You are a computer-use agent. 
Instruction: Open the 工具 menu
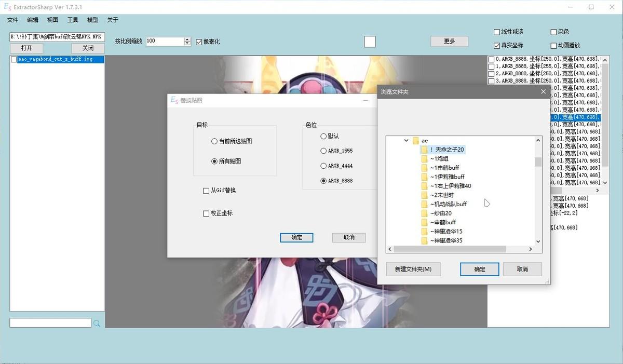(72, 20)
